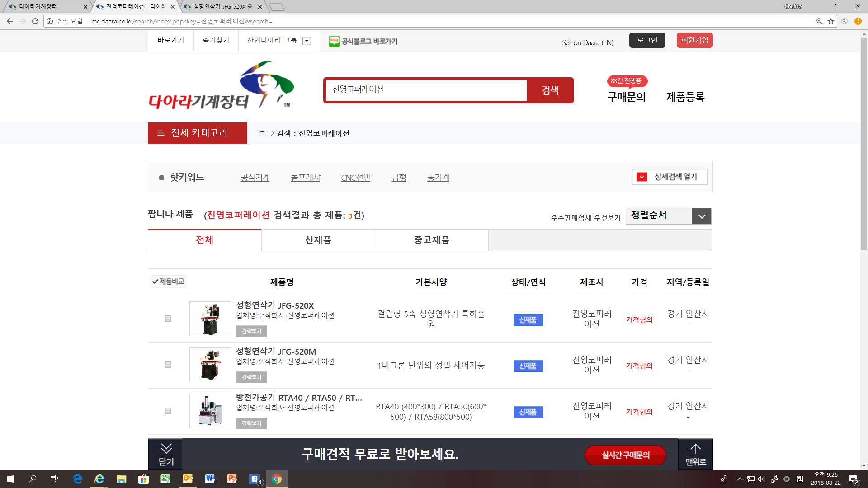Click Sell on Daara (EN) link

[x=588, y=42]
